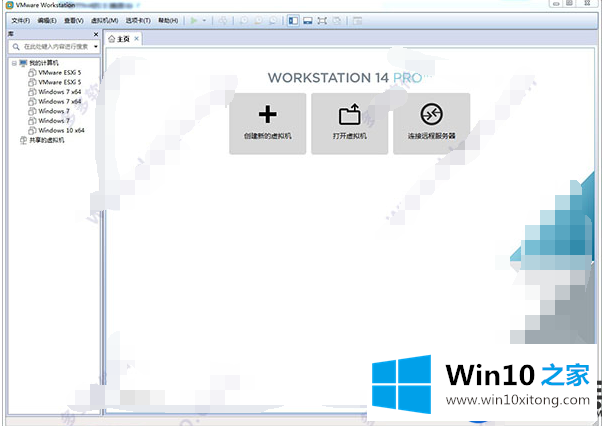Click the Revert to Snapshot toolbar icon
This screenshot has width=602, height=426.
(258, 21)
